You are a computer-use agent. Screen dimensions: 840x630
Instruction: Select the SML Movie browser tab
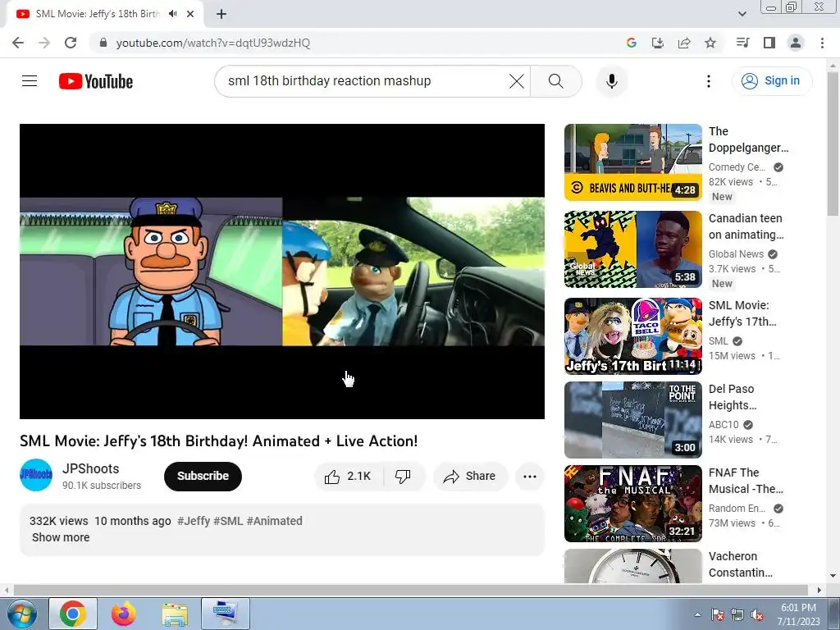[x=105, y=14]
